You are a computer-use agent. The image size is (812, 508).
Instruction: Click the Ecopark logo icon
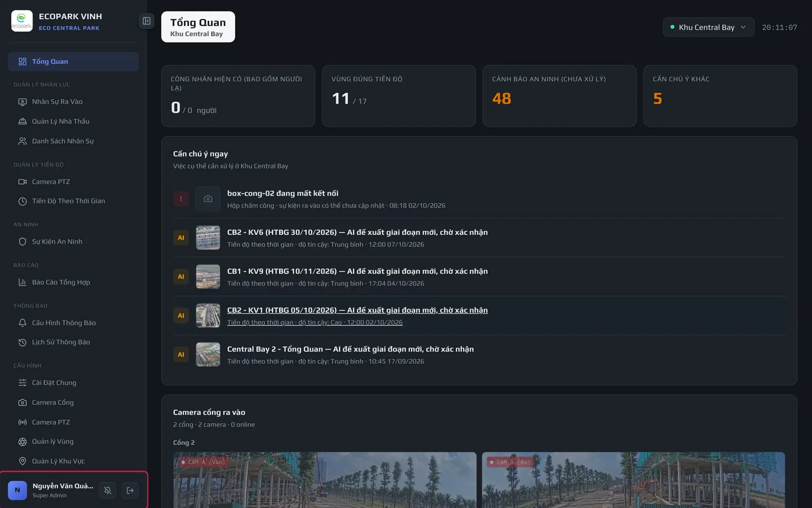click(x=22, y=21)
